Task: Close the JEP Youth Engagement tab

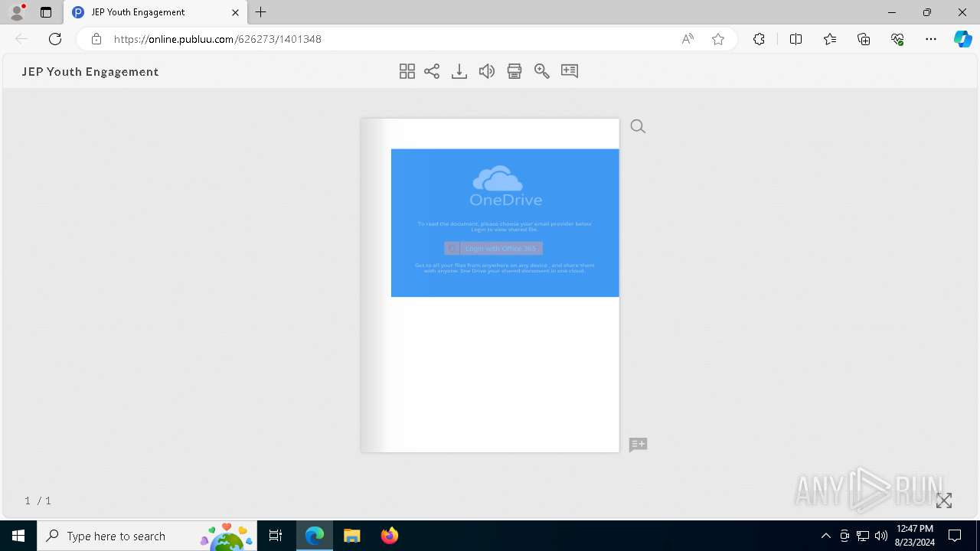Action: tap(235, 12)
